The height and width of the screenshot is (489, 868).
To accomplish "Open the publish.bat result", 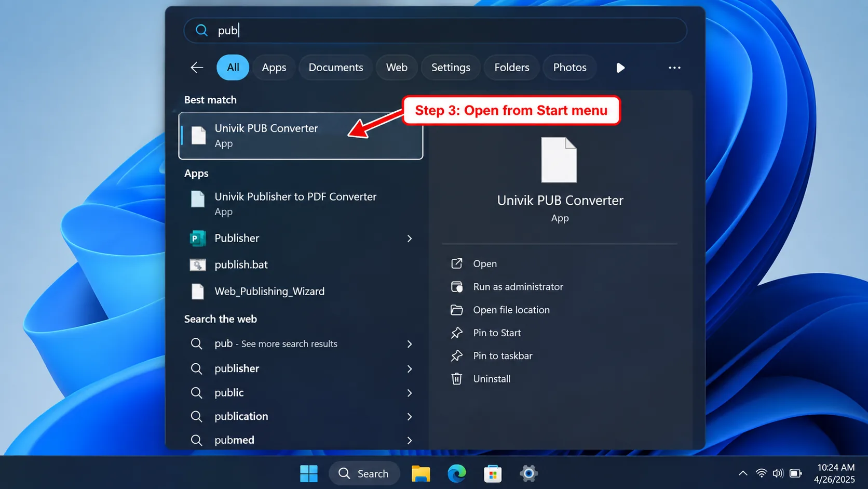I will (301, 265).
